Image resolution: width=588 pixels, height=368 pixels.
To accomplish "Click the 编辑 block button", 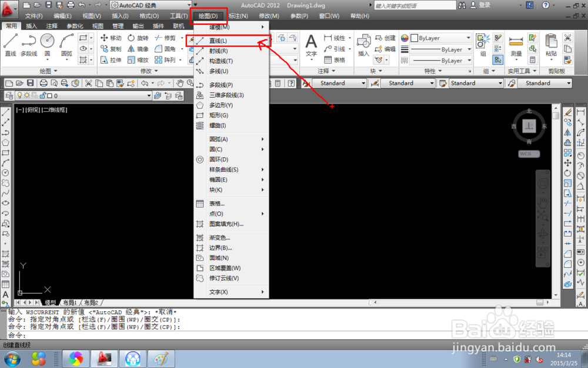I will coord(386,49).
